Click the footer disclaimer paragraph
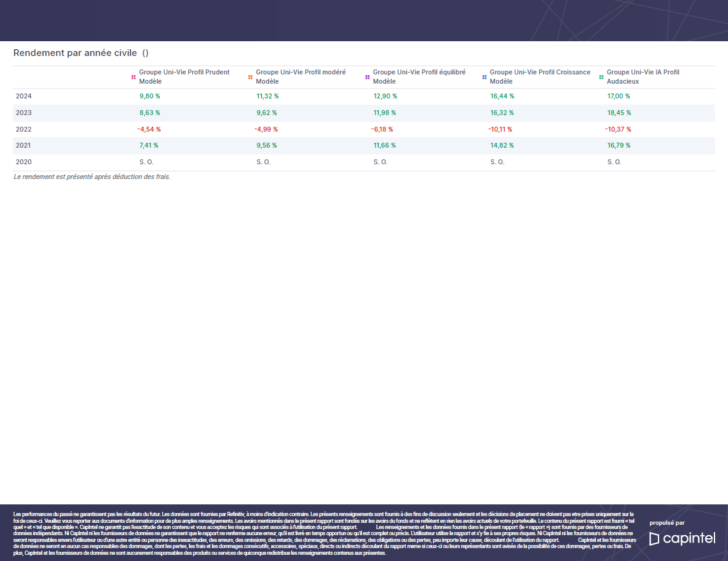728x561 pixels. (325, 533)
